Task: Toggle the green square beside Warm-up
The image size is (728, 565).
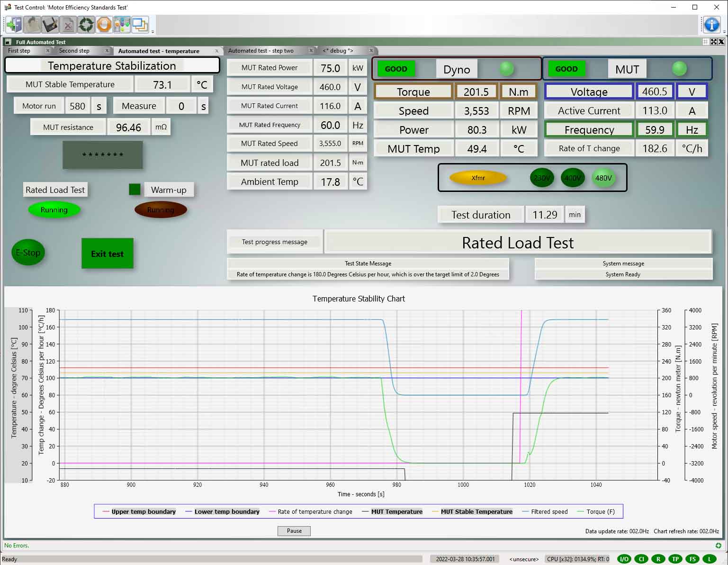Action: point(134,189)
